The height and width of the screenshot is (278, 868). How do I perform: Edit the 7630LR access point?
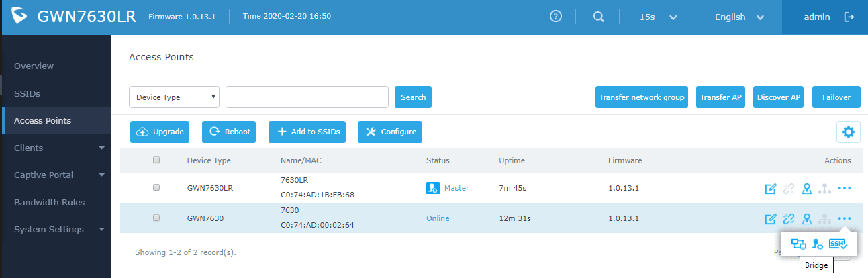click(771, 189)
